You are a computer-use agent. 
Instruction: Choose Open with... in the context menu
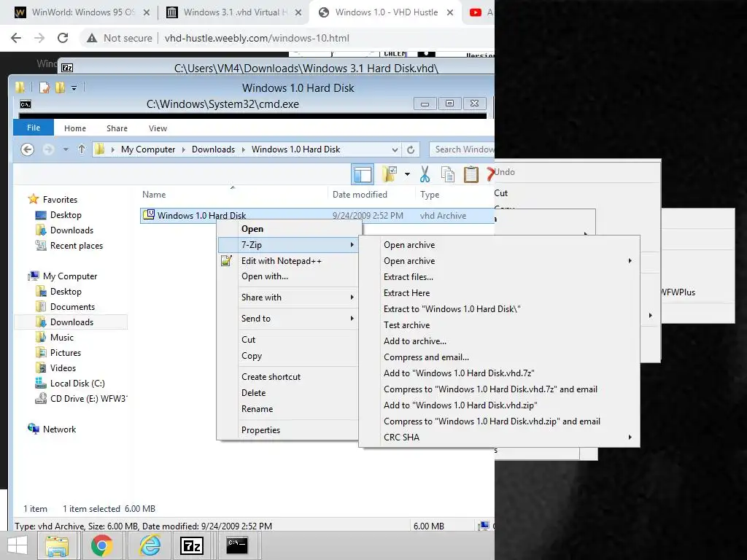click(264, 276)
